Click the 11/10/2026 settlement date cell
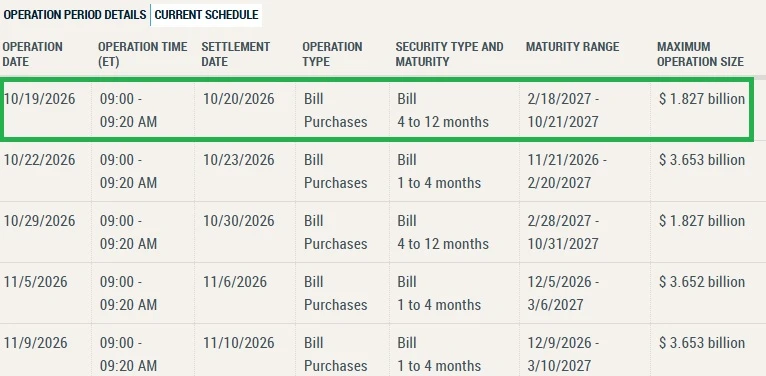The height and width of the screenshot is (376, 766). [239, 343]
